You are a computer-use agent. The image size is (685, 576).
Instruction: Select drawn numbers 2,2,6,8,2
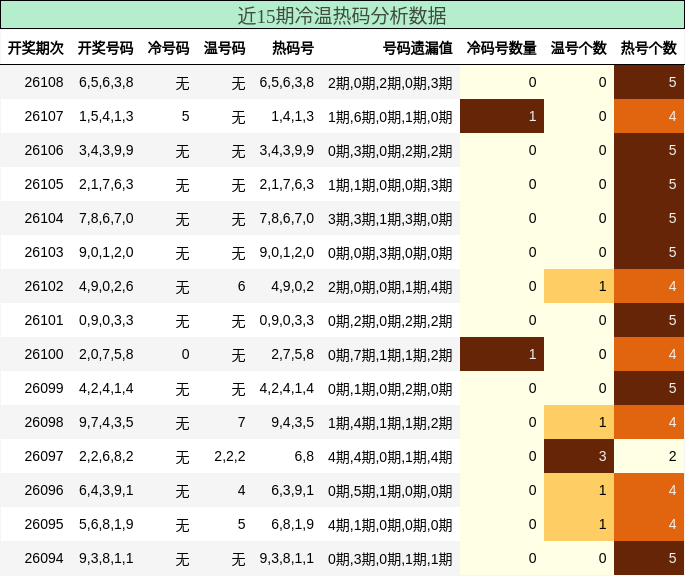(106, 456)
